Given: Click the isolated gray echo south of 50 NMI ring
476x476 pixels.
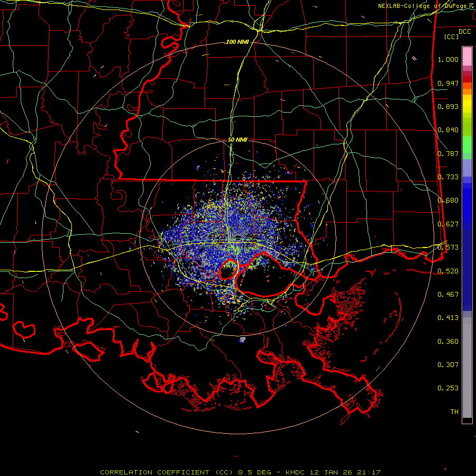Looking at the screenshot, I should click(242, 340).
